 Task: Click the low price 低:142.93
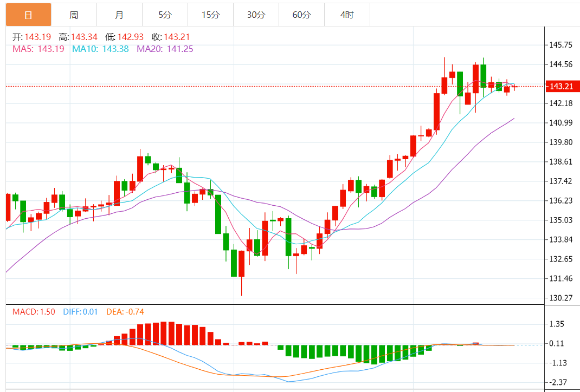click(124, 37)
